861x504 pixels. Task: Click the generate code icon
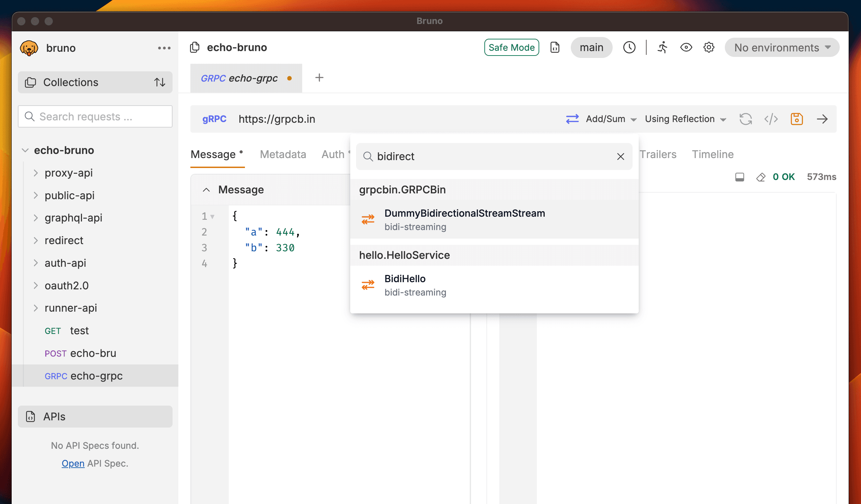[x=771, y=119]
